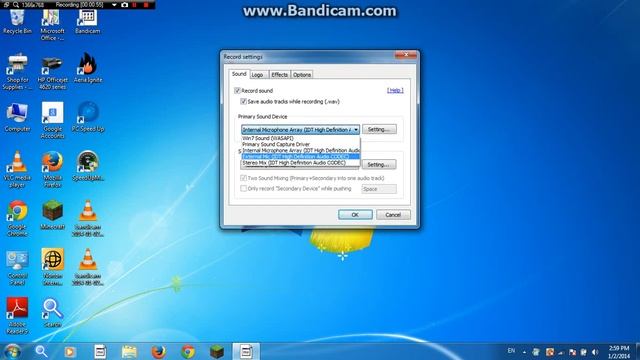Switch to the Options tab

(x=302, y=75)
